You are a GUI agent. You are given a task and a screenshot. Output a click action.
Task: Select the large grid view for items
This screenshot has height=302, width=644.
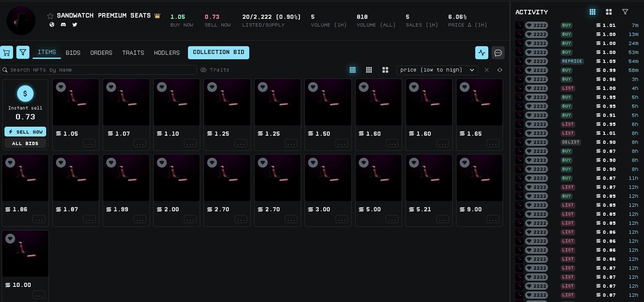point(385,70)
